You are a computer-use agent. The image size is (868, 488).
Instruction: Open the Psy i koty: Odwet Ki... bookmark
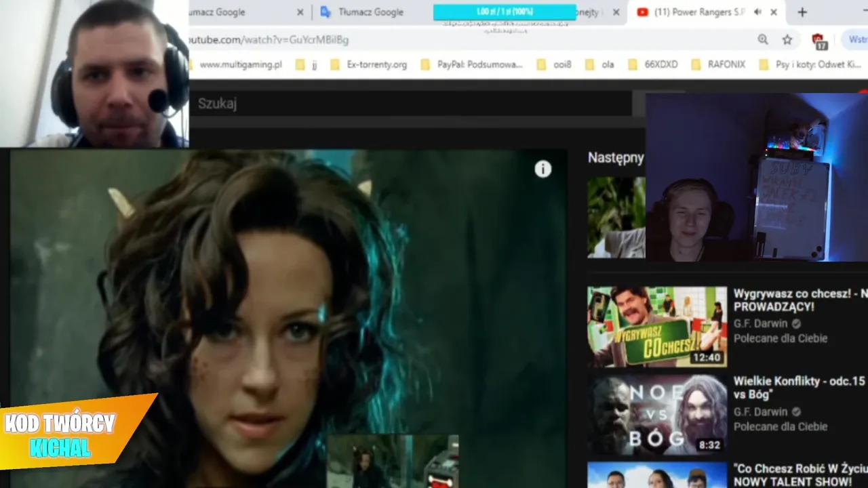(810, 65)
